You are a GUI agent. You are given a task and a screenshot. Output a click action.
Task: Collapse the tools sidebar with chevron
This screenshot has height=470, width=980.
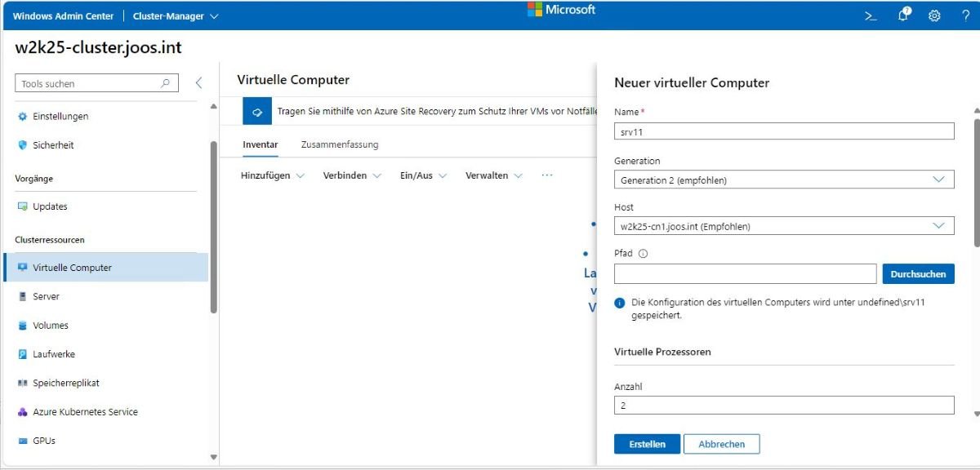coord(198,83)
